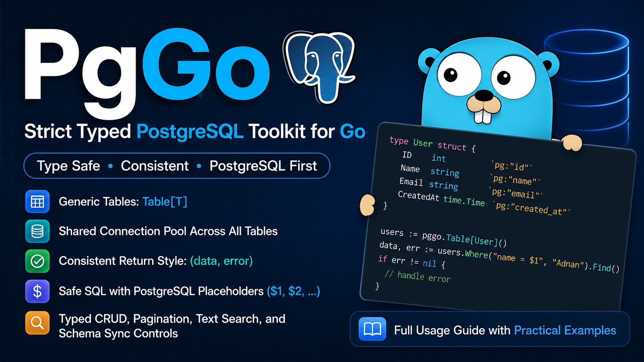This screenshot has width=644, height=362.
Task: Click 'Typed CRUD, Pagination, Text Search' text
Action: click(x=172, y=319)
